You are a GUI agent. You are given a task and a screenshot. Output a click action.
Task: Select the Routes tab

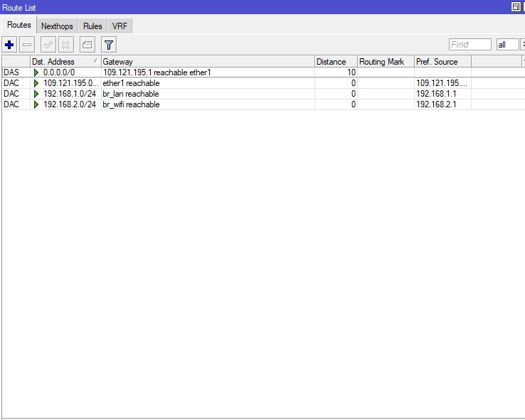(x=19, y=26)
